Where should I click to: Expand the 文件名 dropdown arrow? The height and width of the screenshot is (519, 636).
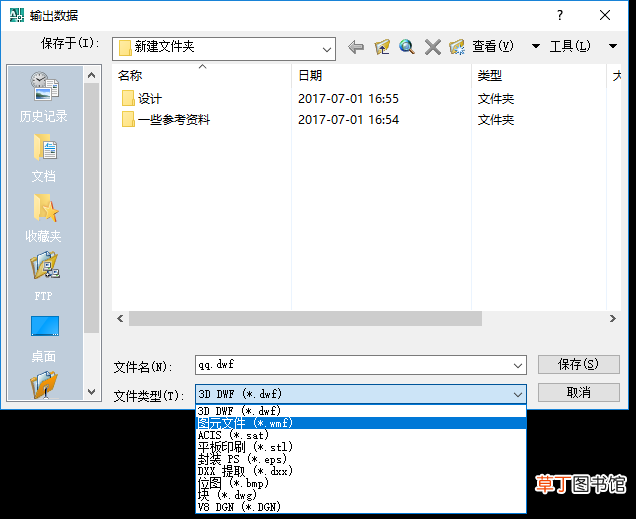518,365
